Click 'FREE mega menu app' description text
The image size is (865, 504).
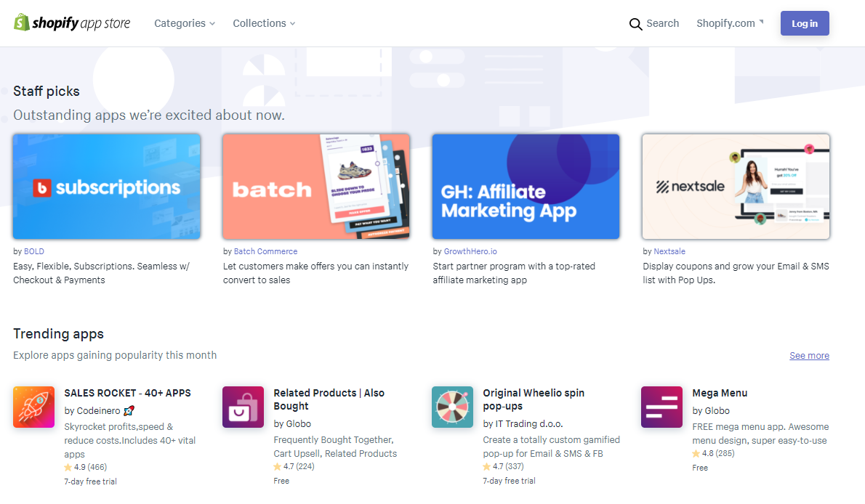pos(761,434)
